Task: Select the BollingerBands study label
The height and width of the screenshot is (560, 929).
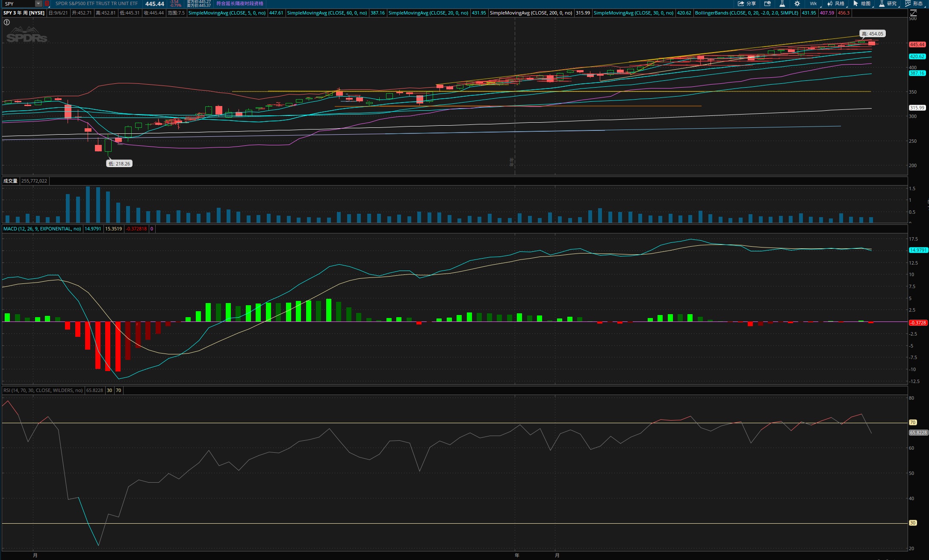Action: click(746, 13)
